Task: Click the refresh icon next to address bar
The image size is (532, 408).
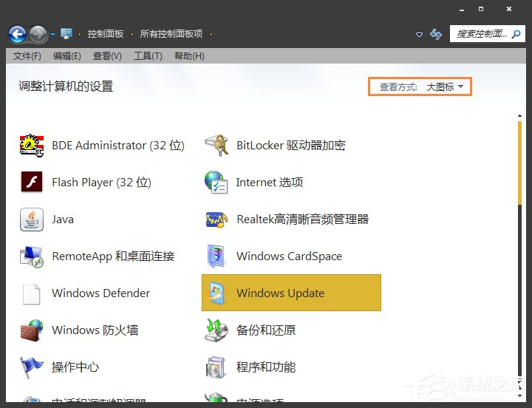Action: coord(436,34)
